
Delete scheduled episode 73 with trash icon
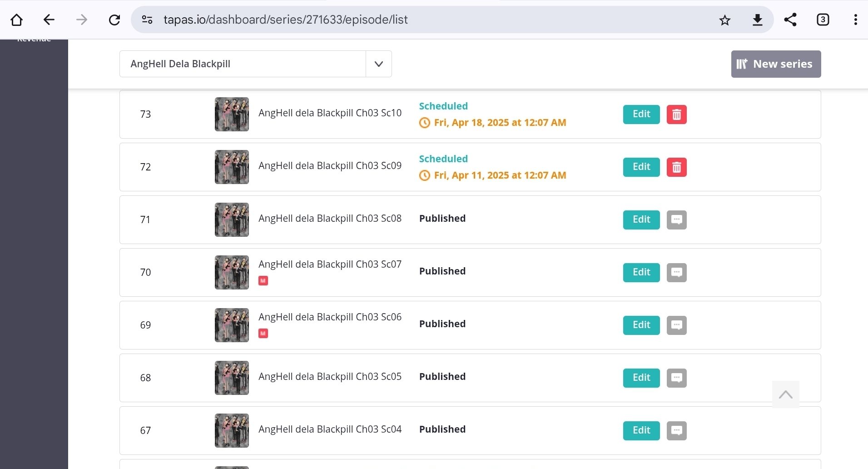[676, 115]
